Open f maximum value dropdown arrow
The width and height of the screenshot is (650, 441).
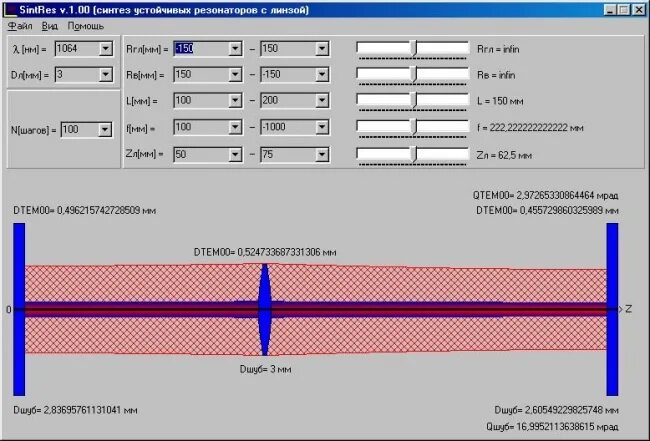[322, 127]
